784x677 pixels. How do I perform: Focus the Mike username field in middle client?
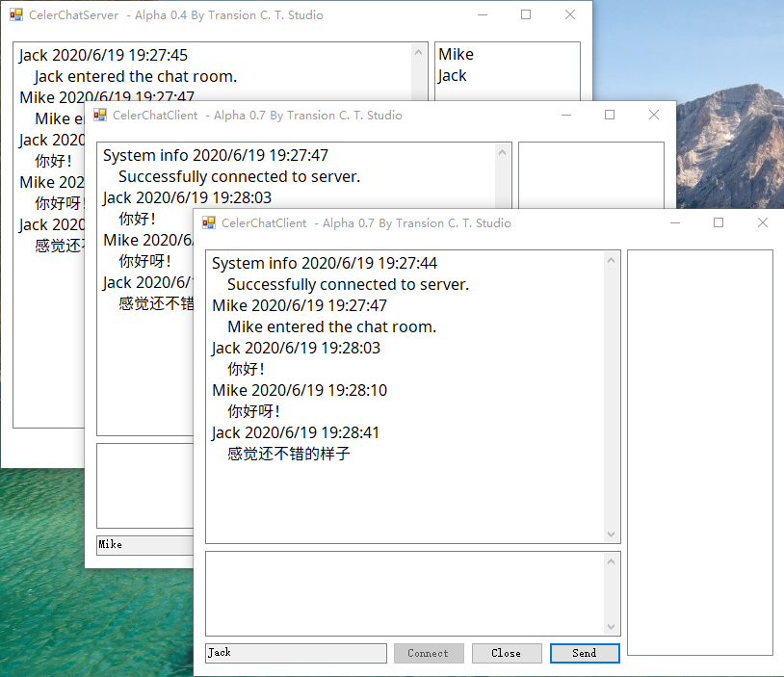145,545
